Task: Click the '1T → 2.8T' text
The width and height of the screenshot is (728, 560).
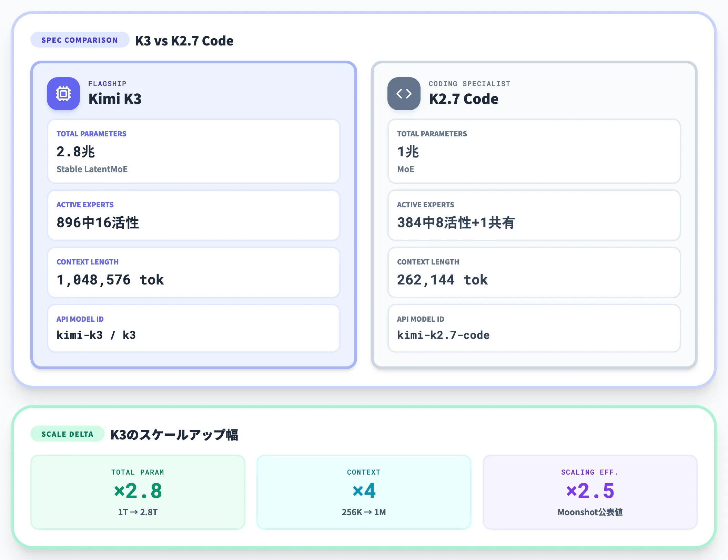Action: [x=138, y=512]
